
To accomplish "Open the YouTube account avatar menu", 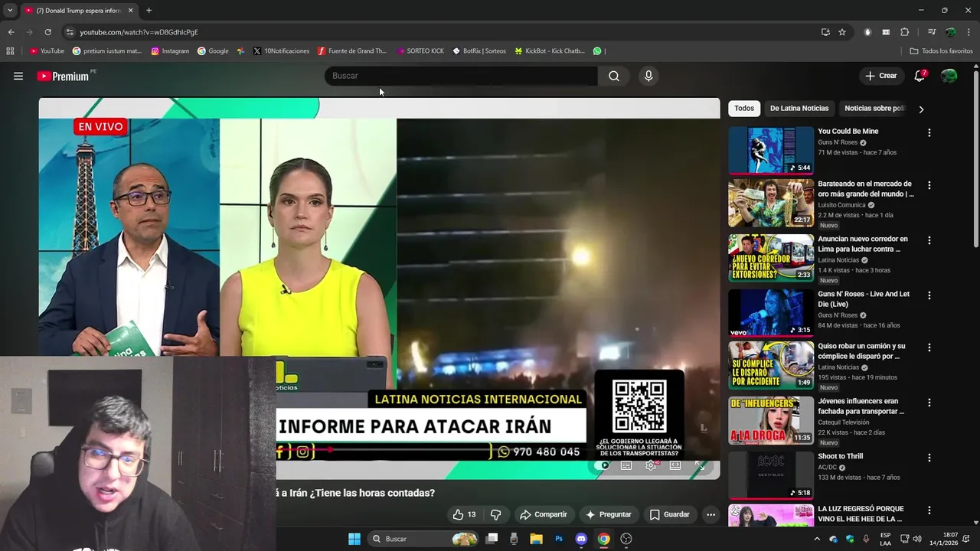I will coord(949,76).
